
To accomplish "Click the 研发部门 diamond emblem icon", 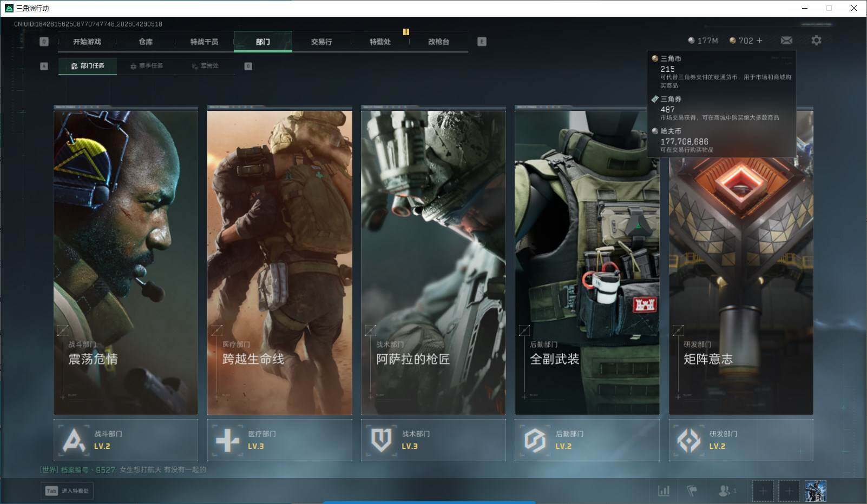I will (689, 440).
